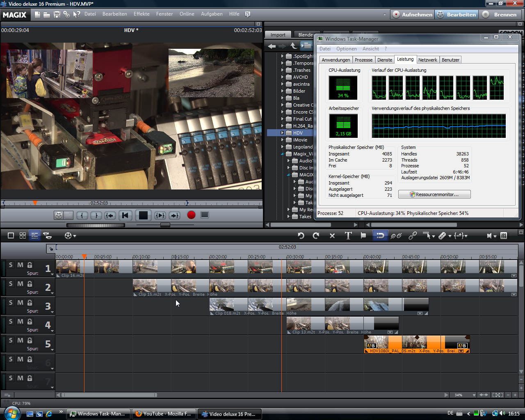Click the undo arrow in timeline toolbar

tap(301, 235)
